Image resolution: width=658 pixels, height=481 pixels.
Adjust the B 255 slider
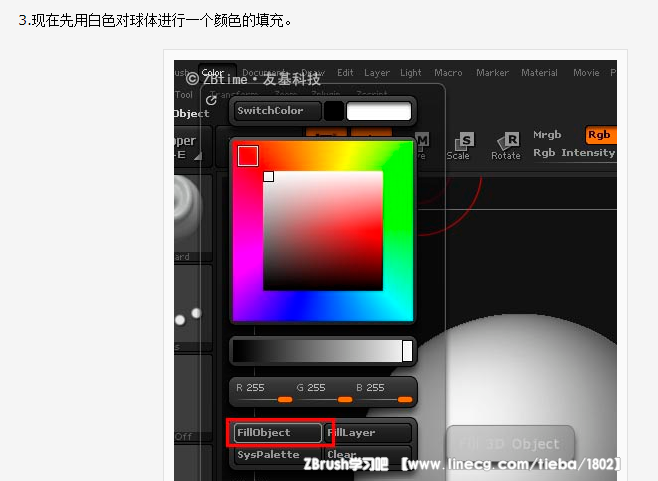pos(384,393)
